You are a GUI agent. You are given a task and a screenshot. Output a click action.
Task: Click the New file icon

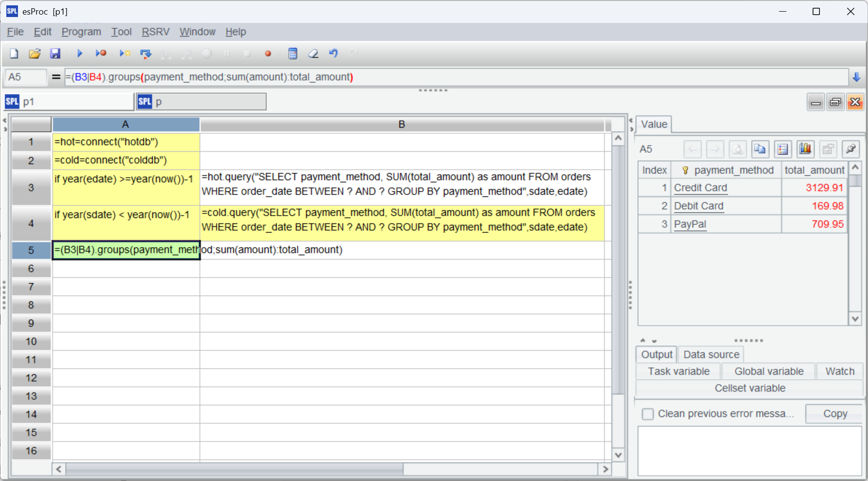click(x=14, y=53)
